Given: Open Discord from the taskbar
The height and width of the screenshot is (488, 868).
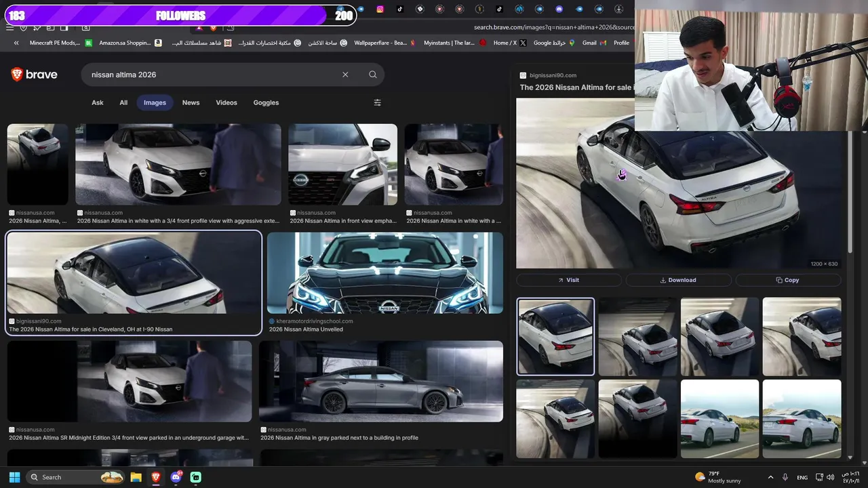Looking at the screenshot, I should [176, 477].
